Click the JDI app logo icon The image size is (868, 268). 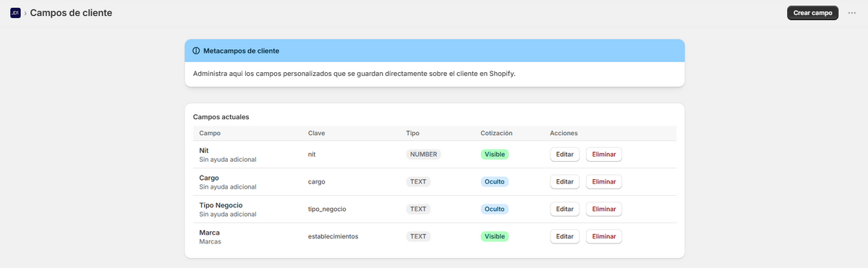coord(15,13)
